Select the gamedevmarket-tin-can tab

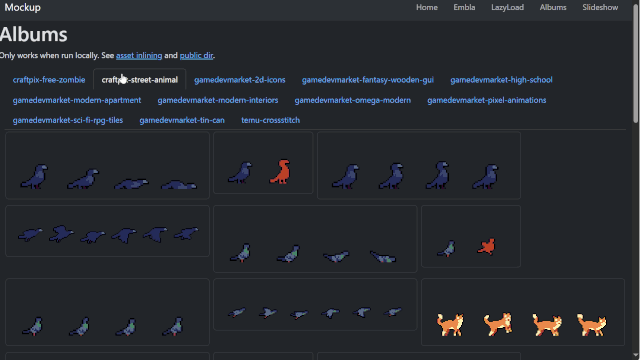point(182,120)
